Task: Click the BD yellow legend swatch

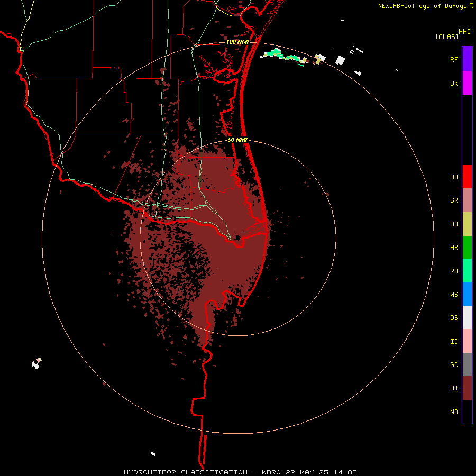Action: click(467, 224)
